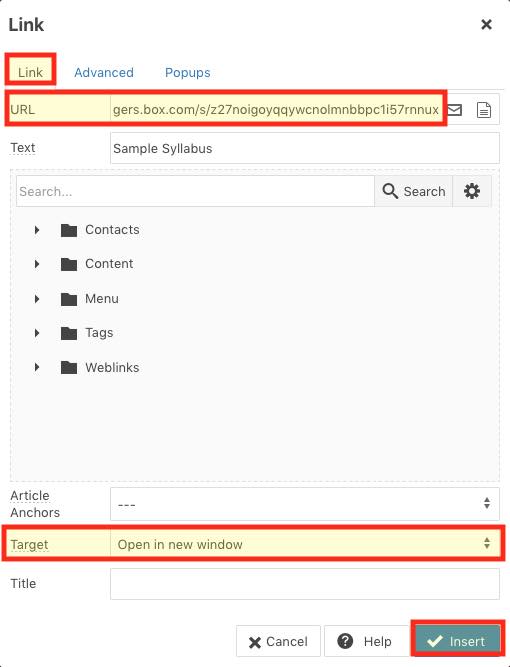Click the Tags folder icon
The width and height of the screenshot is (510, 667).
(x=68, y=333)
